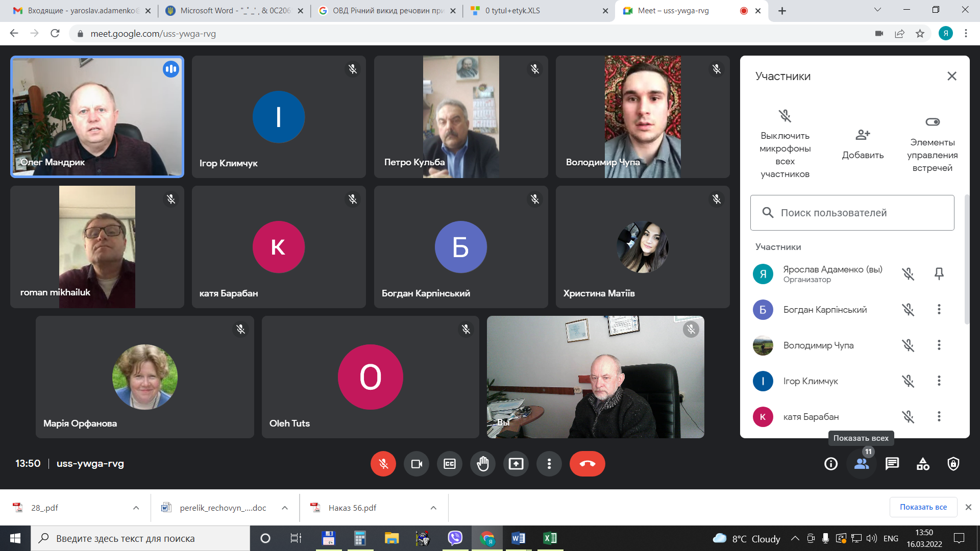The image size is (980, 551).
Task: Open more options three-dot call menu
Action: [x=549, y=464]
